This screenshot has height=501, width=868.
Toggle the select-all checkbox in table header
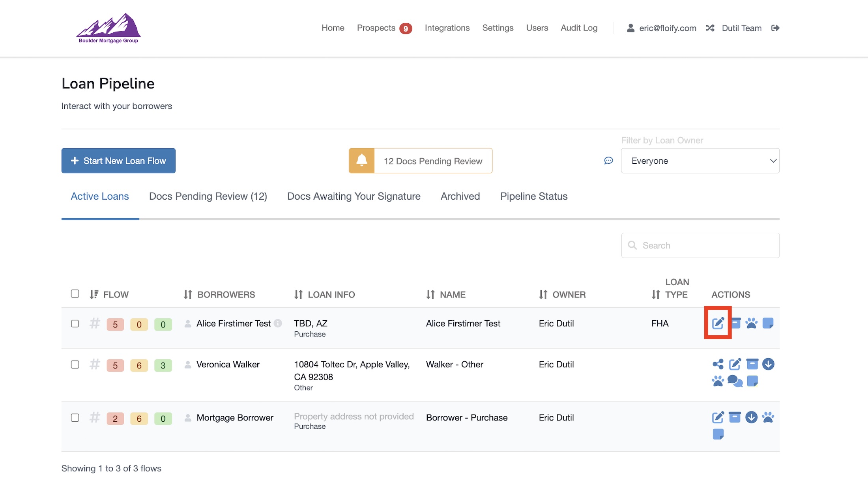(75, 294)
